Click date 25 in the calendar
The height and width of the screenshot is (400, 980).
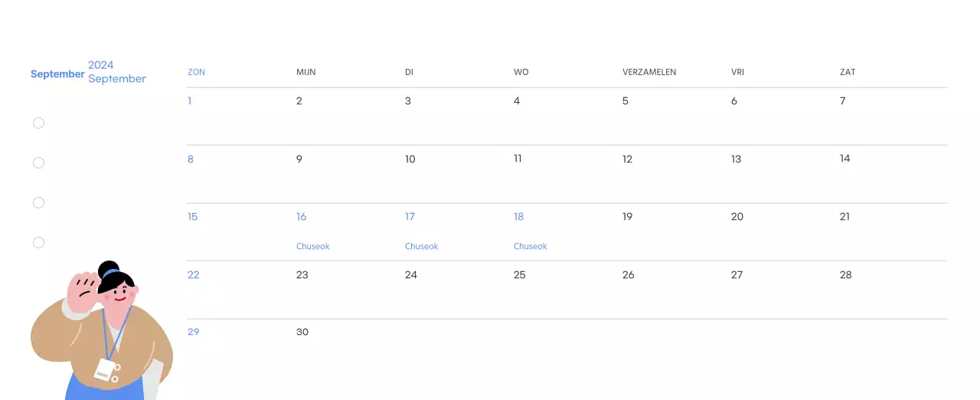pyautogui.click(x=520, y=275)
